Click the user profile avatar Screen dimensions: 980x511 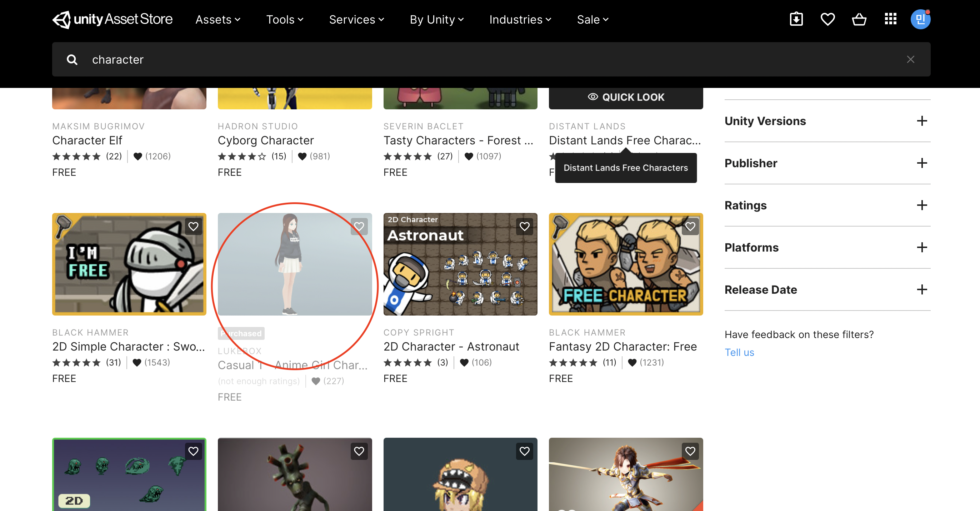920,19
